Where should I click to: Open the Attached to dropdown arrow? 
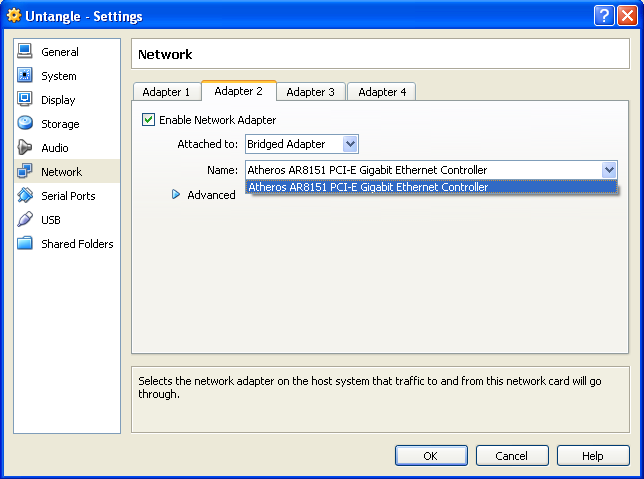tap(350, 144)
